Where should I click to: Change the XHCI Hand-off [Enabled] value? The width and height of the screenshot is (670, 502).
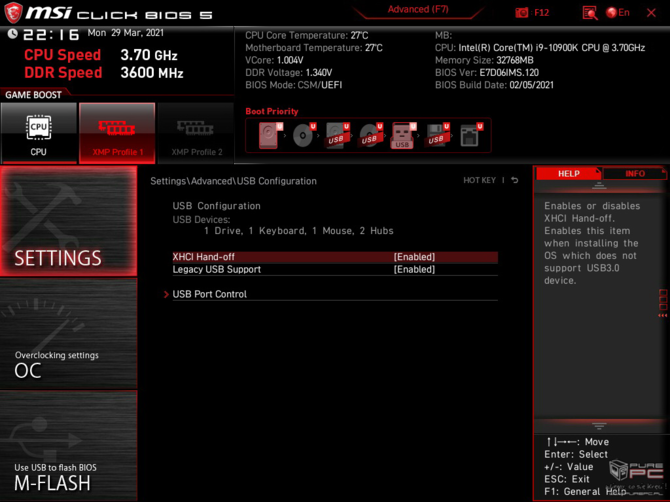tap(414, 257)
